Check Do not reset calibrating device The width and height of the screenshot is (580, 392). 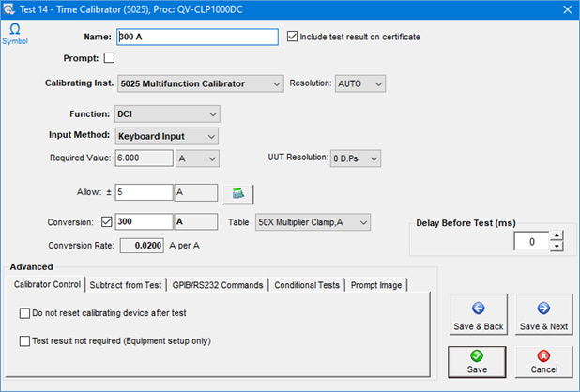(24, 312)
